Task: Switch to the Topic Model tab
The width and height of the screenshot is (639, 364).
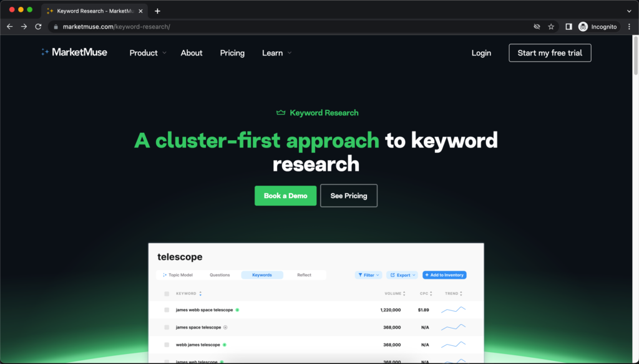Action: pos(178,275)
